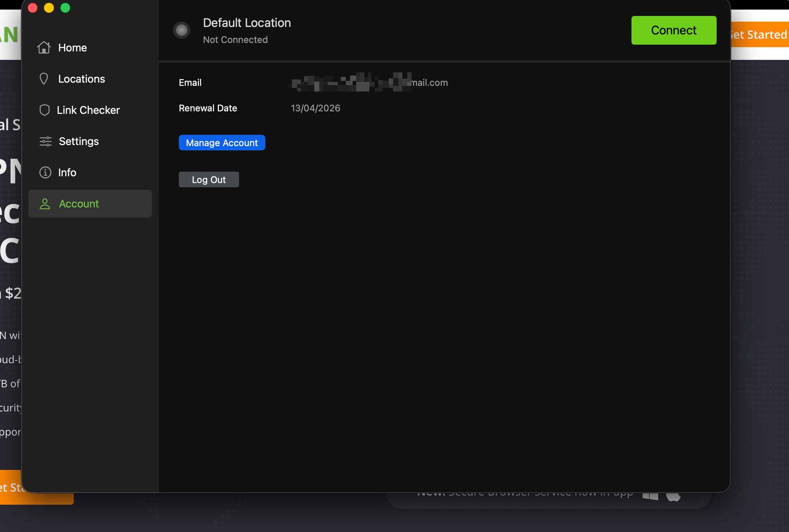The image size is (789, 532).
Task: Click the grey connection status indicator
Action: pyautogui.click(x=182, y=30)
